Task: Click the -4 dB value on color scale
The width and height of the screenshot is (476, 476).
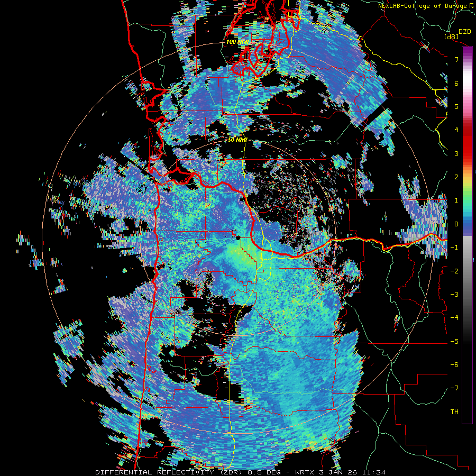Action: point(454,317)
